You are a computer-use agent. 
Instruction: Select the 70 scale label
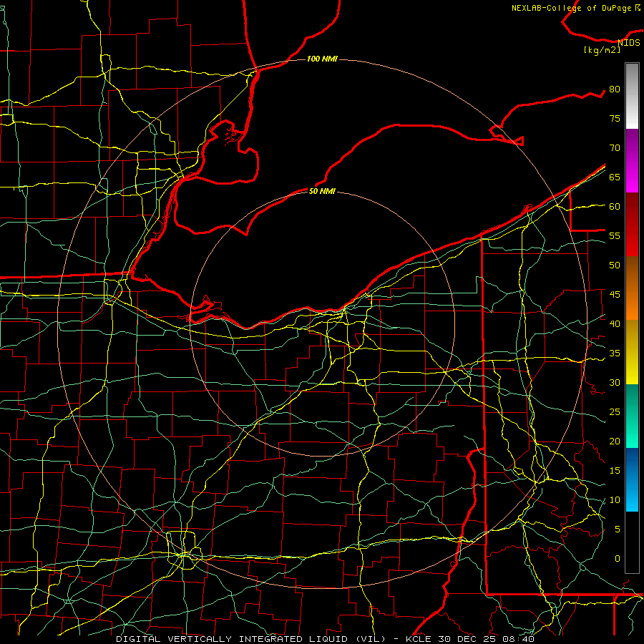(x=615, y=148)
